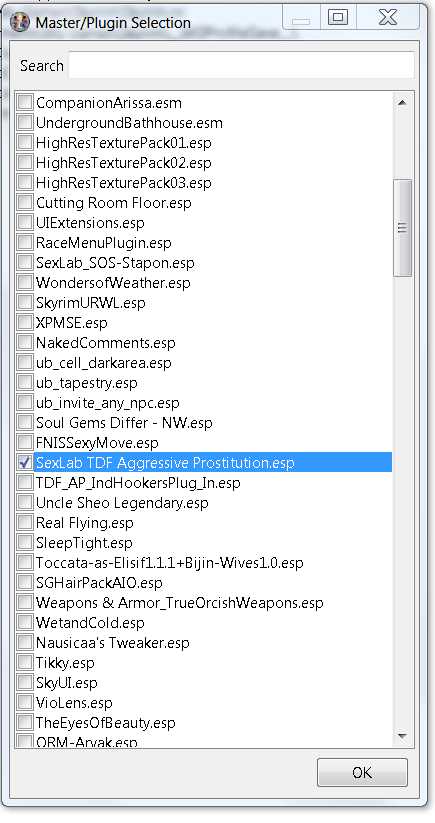Click the scrollbar up arrow
The width and height of the screenshot is (435, 823).
click(402, 103)
